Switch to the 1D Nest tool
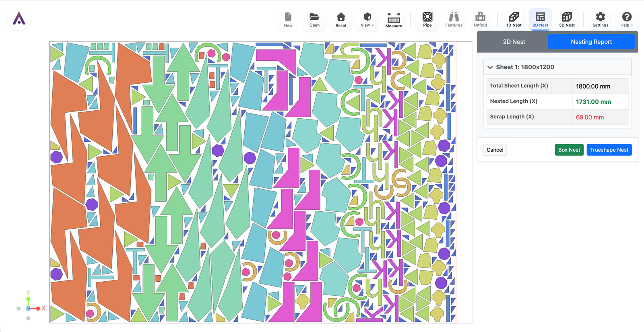 point(514,19)
